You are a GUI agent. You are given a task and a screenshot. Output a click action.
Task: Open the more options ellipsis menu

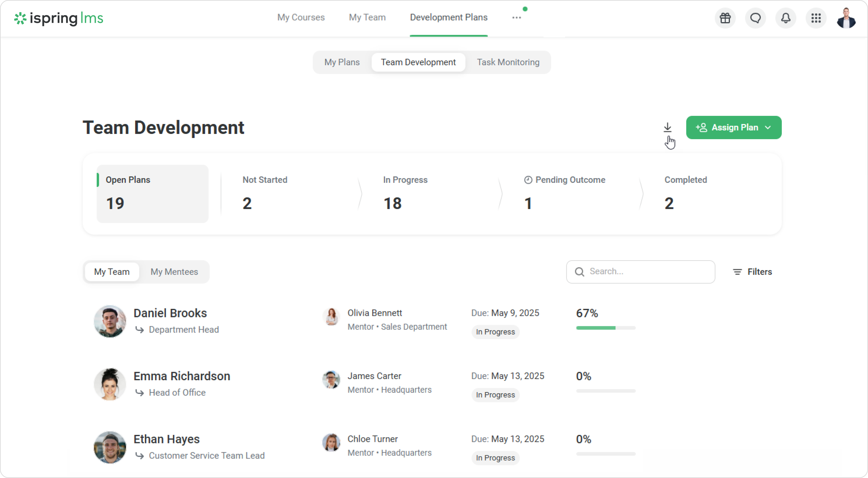(x=516, y=17)
